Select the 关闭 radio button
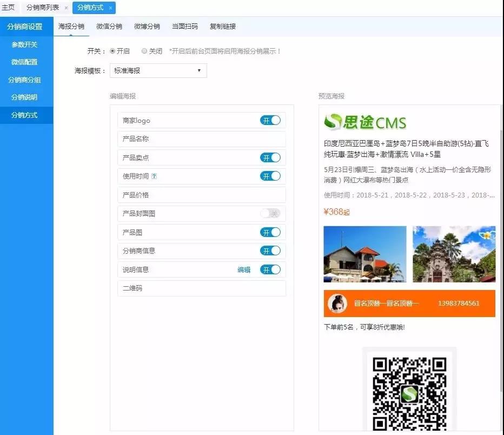 [144, 51]
